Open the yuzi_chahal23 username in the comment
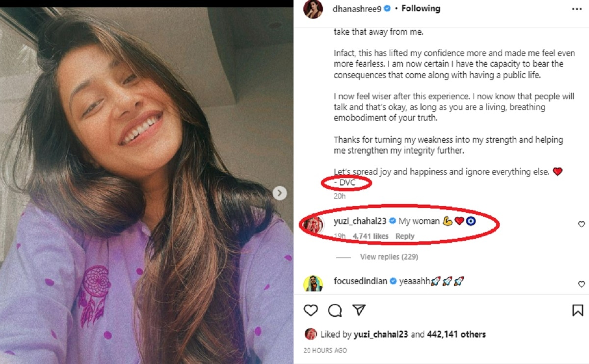The image size is (589, 364). (360, 221)
